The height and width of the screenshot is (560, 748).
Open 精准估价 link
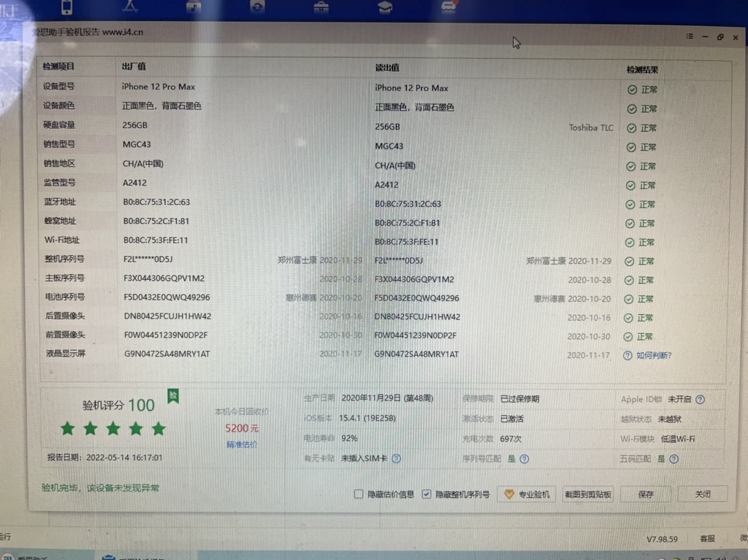pyautogui.click(x=242, y=445)
